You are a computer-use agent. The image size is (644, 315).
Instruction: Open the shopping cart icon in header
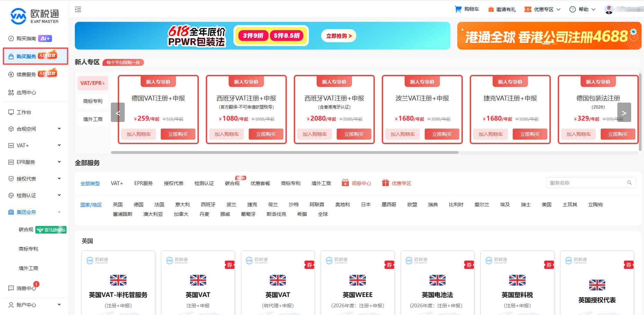tap(458, 9)
